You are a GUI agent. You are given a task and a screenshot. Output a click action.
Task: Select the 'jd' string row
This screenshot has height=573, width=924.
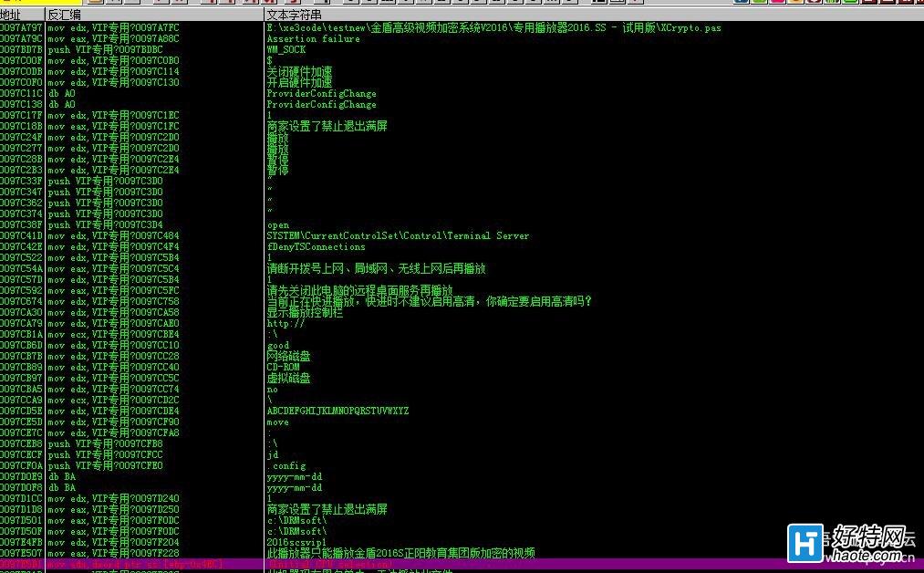[272, 455]
